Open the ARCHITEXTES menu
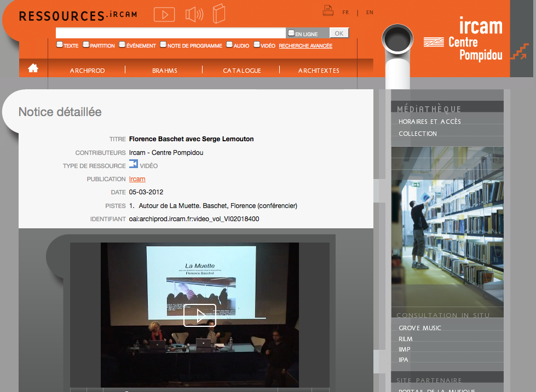The height and width of the screenshot is (392, 536). (x=319, y=71)
